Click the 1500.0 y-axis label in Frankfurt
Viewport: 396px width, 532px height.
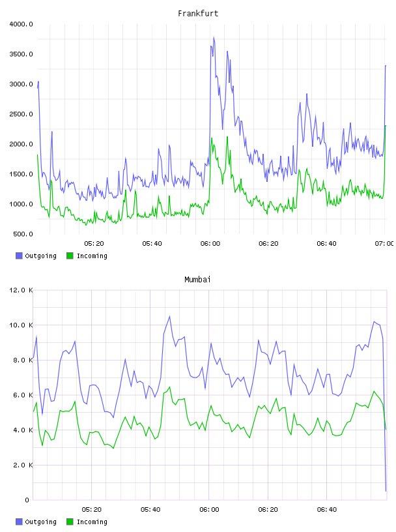pyautogui.click(x=21, y=174)
